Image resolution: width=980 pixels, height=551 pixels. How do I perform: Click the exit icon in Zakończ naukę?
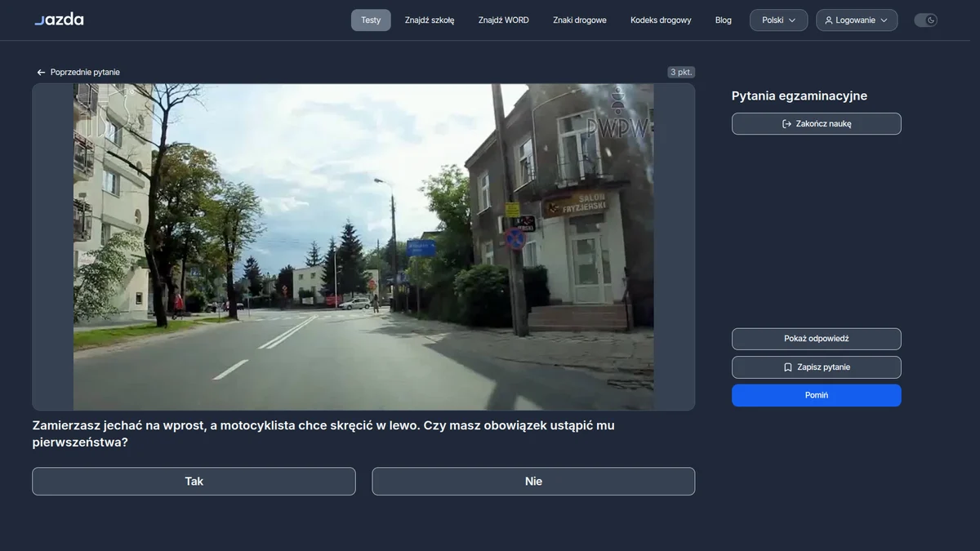[x=786, y=124]
